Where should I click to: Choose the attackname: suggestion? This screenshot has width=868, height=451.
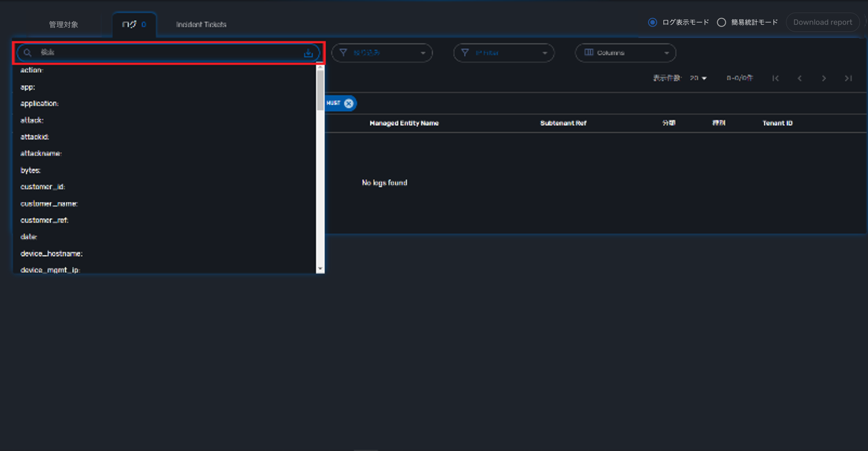tap(41, 153)
